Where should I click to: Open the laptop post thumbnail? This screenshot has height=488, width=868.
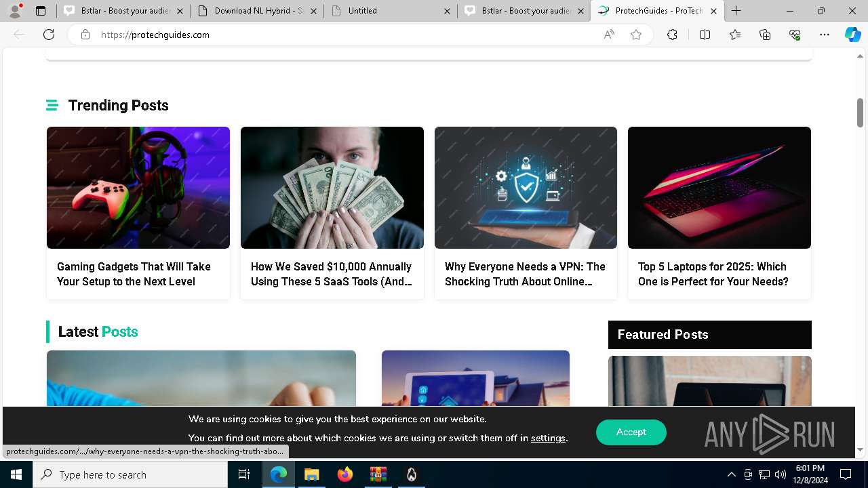[719, 188]
